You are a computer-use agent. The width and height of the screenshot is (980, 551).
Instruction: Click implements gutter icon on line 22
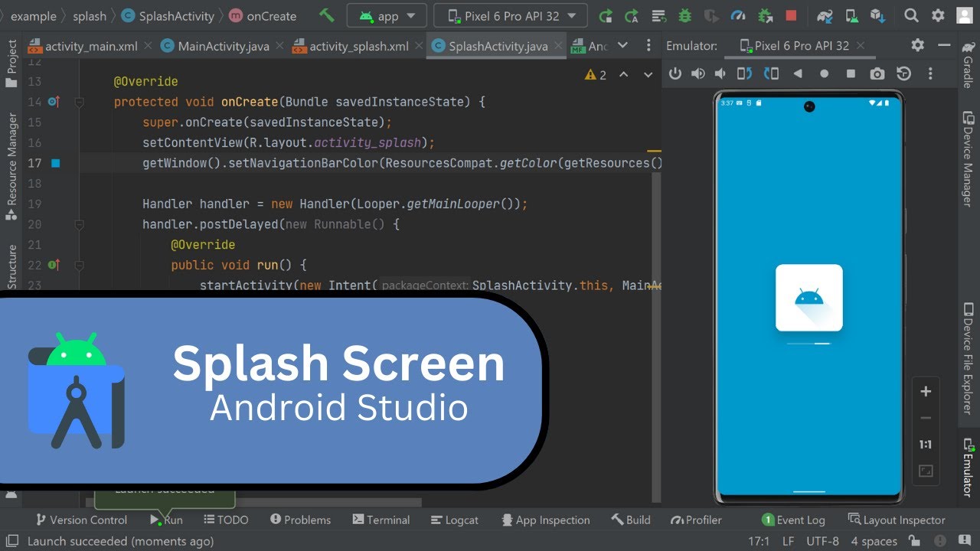(54, 265)
